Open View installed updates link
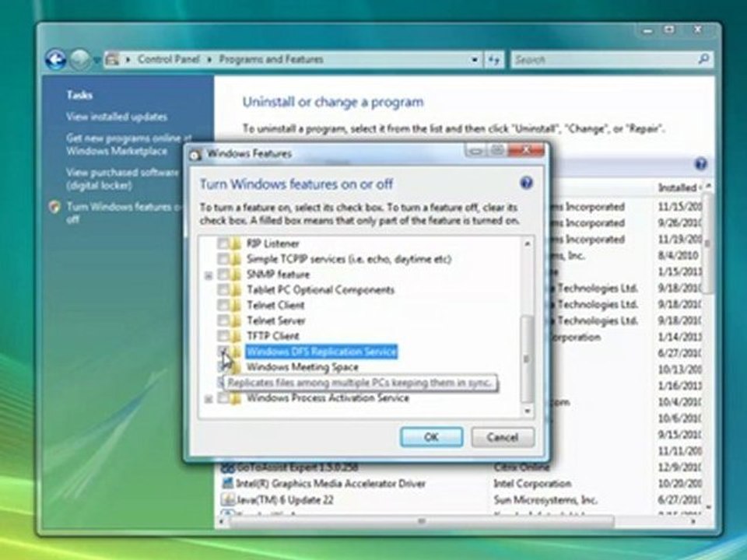Image resolution: width=747 pixels, height=560 pixels. (x=117, y=117)
